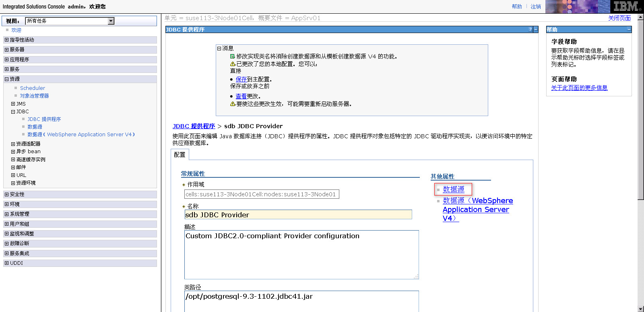Image resolution: width=644 pixels, height=312 pixels.
Task: Open JDBC 提供程序 in the navigation tree
Action: [x=44, y=119]
